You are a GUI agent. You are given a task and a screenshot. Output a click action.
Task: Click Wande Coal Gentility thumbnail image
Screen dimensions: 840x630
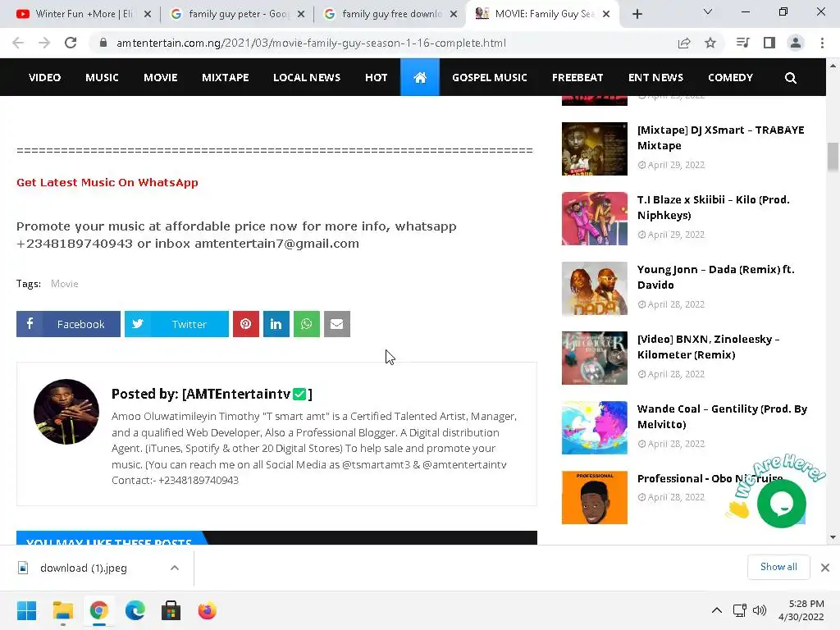(x=594, y=427)
